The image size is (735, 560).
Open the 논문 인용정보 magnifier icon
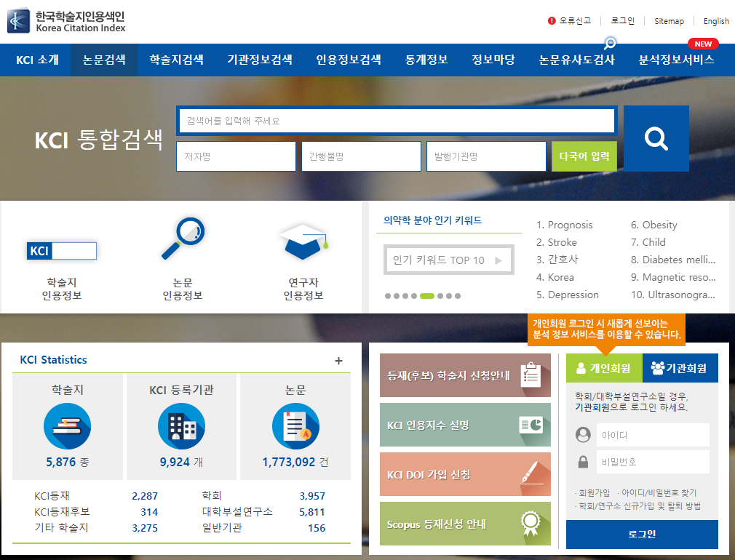click(x=183, y=238)
